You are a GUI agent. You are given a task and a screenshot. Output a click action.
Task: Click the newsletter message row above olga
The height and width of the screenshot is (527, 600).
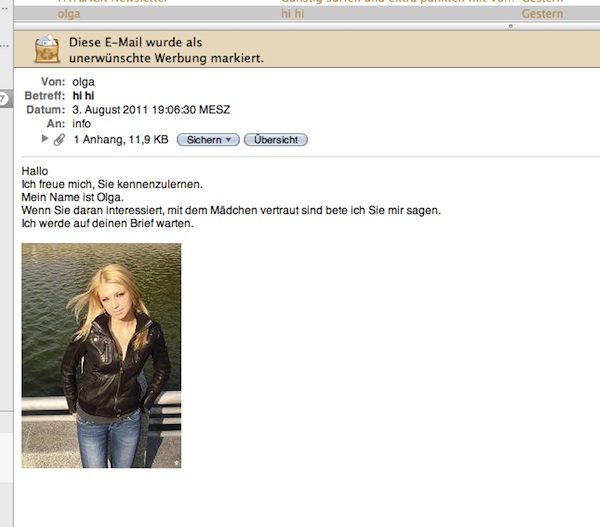[307, 2]
